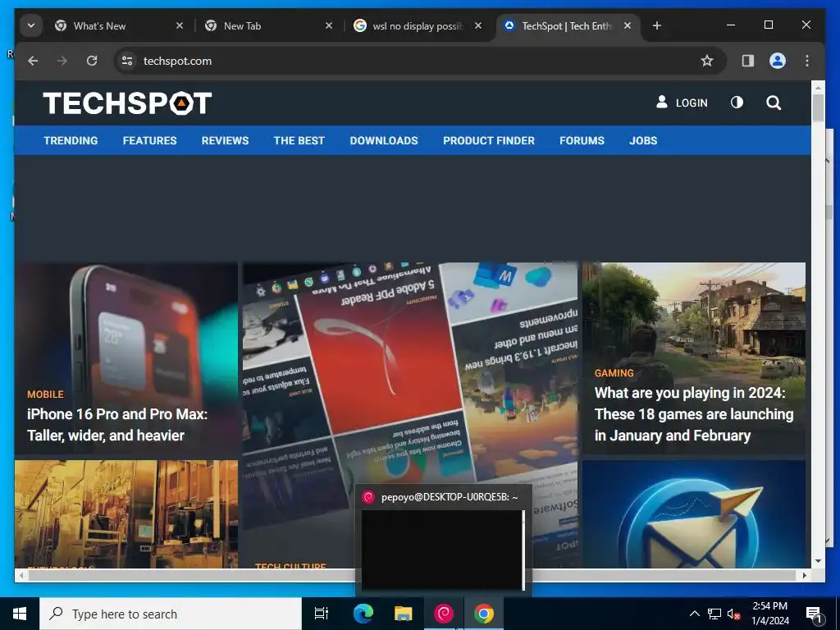
Task: Open the notification center icon
Action: tap(814, 614)
